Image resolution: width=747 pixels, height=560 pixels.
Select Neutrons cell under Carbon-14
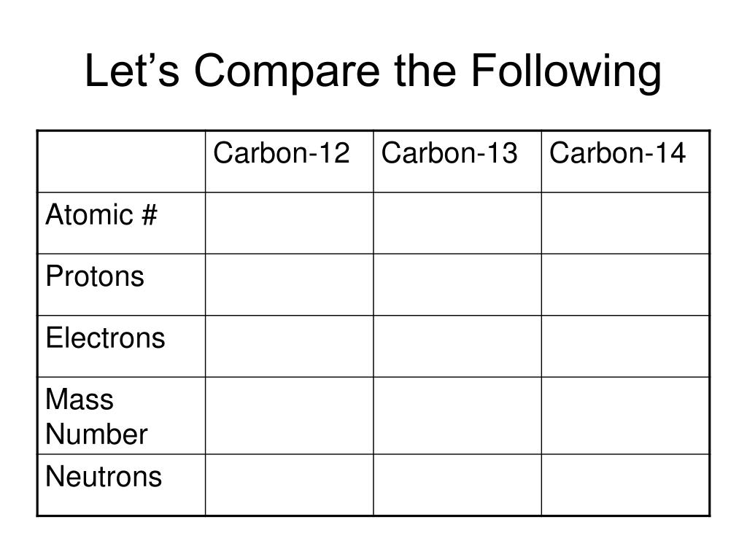click(625, 485)
